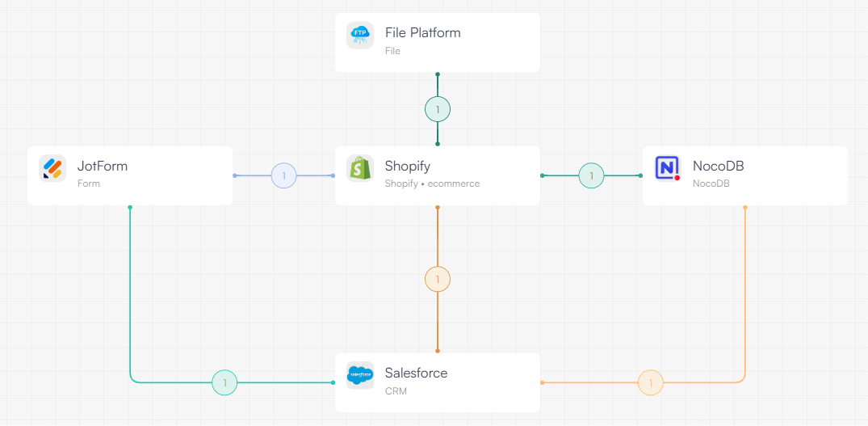
Task: Click the 'Shopify • ecommerce' subtitle text
Action: pyautogui.click(x=432, y=183)
